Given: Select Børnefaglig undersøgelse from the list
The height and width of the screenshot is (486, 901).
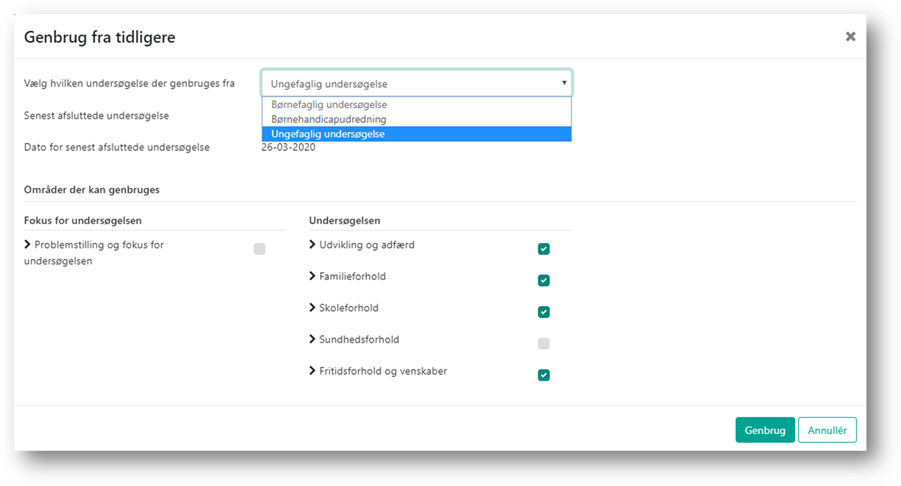Looking at the screenshot, I should click(328, 104).
